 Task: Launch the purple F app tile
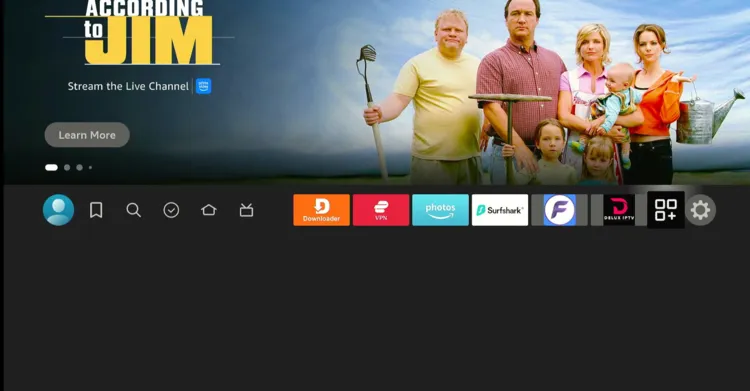(559, 210)
